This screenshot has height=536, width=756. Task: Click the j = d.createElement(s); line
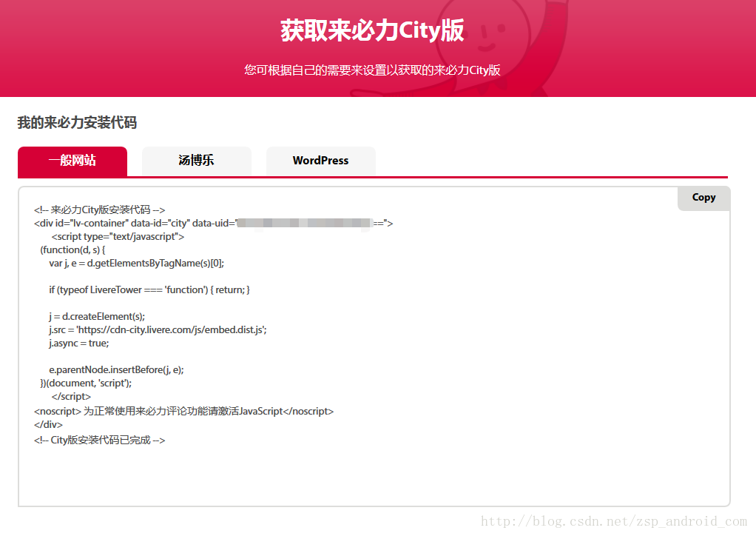click(x=97, y=316)
